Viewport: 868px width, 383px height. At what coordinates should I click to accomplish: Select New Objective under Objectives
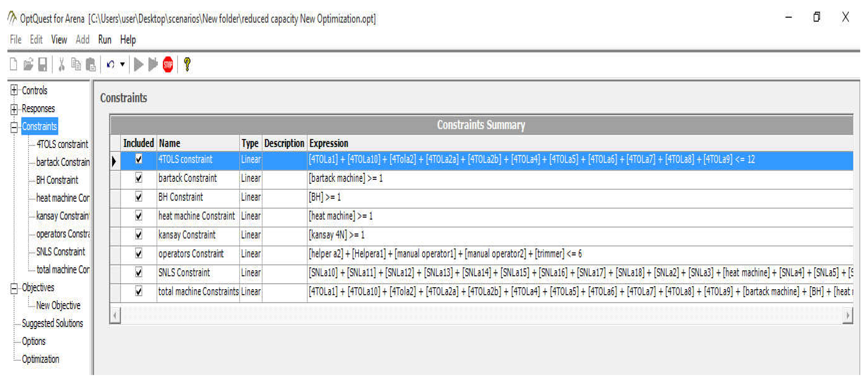[58, 305]
